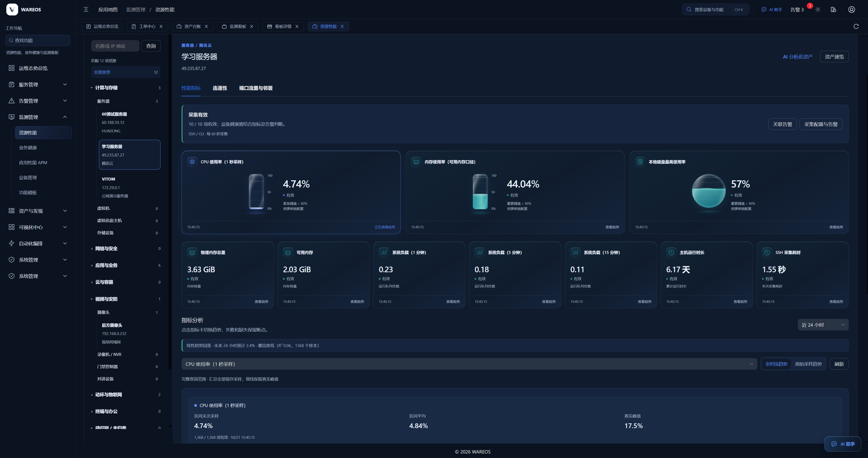Screen dimensions: 868x458
Task: Click the page refresh icon near tabs
Action: click(856, 26)
